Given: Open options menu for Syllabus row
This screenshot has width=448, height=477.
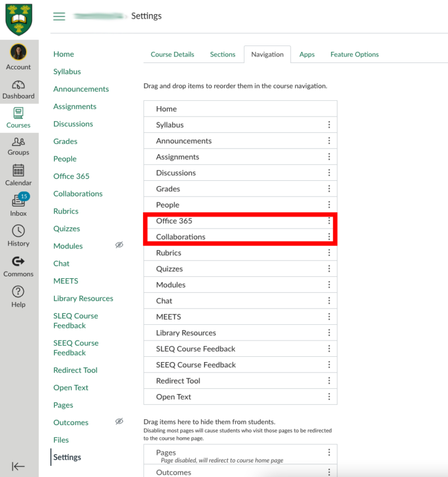Looking at the screenshot, I should [x=329, y=125].
